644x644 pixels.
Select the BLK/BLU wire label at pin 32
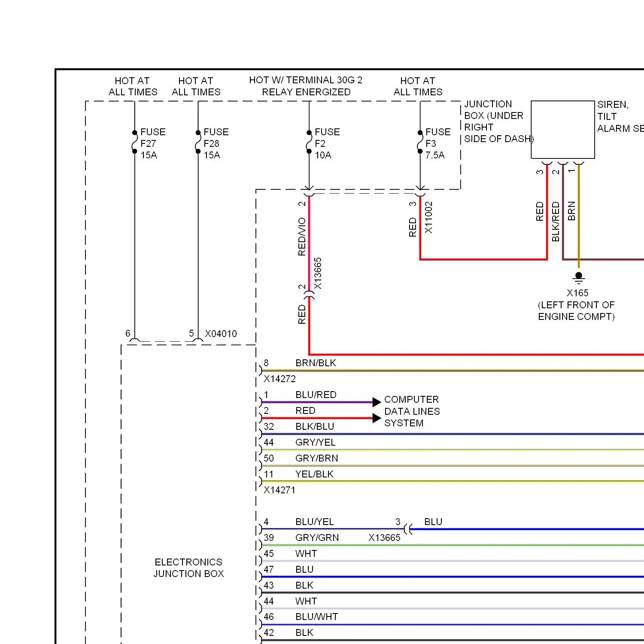(315, 426)
